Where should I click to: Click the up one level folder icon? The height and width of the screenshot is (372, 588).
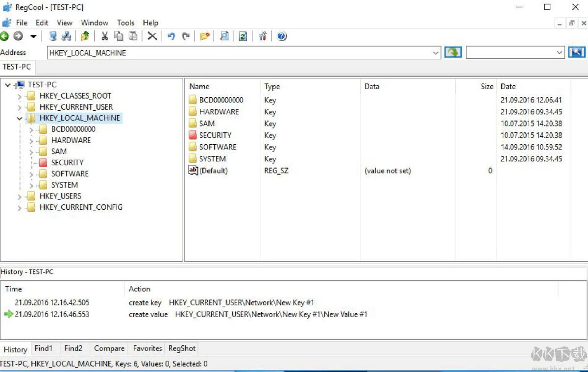click(85, 36)
